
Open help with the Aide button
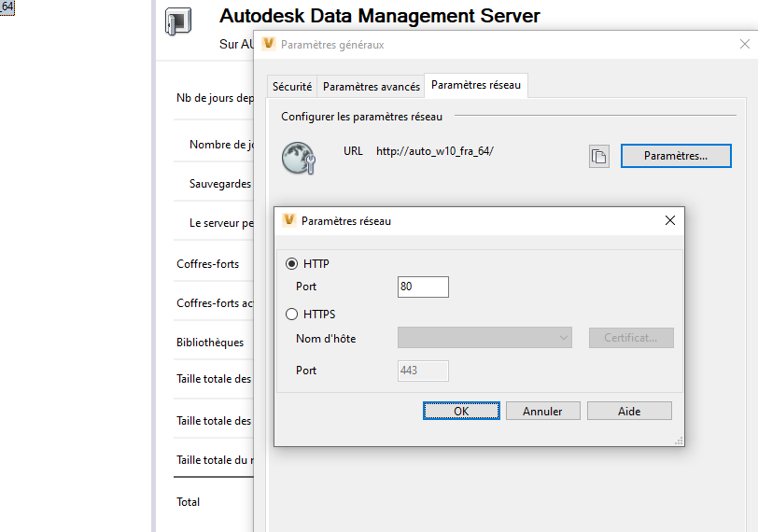click(629, 411)
